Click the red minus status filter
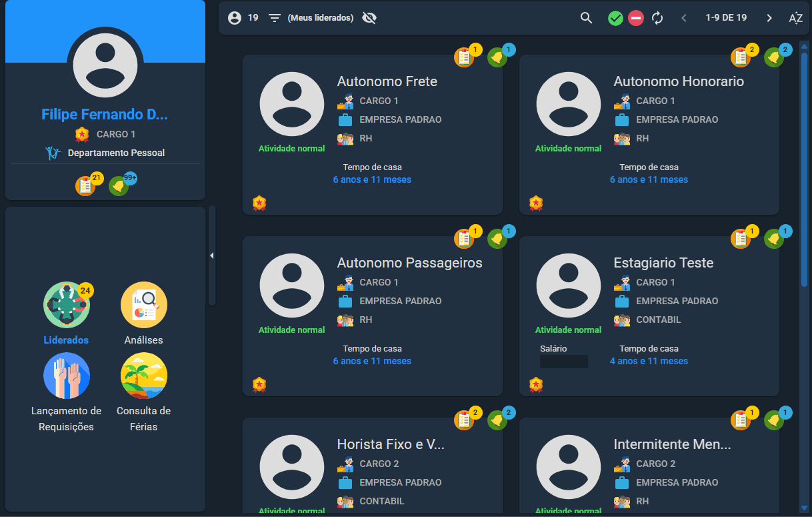Screen dimensions: 812x517 pyautogui.click(x=635, y=18)
